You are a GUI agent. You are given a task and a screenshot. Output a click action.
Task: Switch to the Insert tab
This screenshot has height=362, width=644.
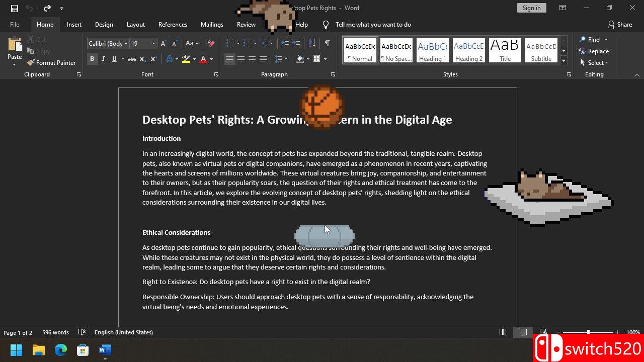pos(74,25)
